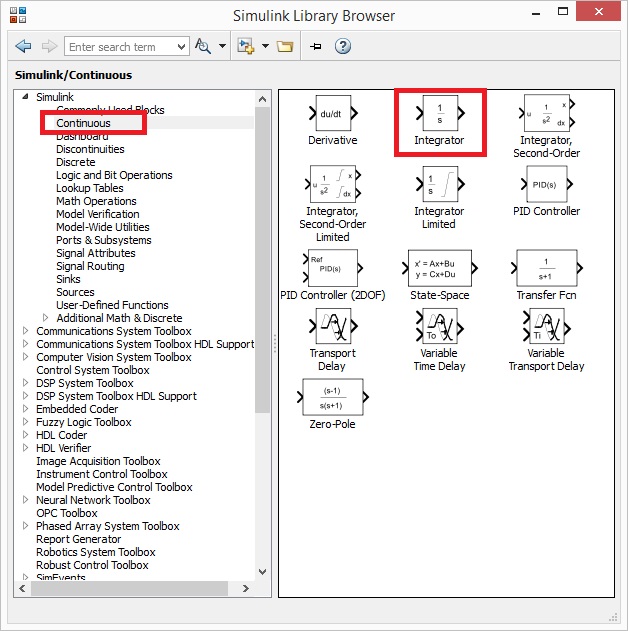The width and height of the screenshot is (628, 631).
Task: Collapse the Simulink tree node
Action: 25,97
